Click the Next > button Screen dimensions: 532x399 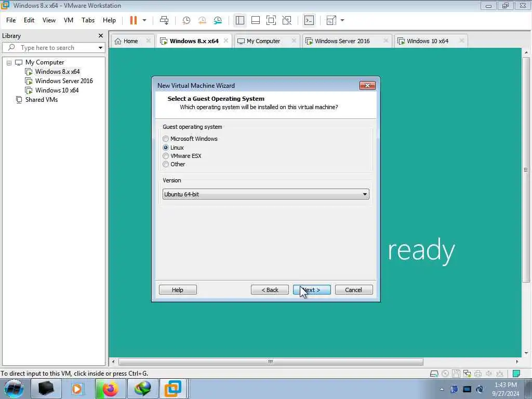point(312,290)
